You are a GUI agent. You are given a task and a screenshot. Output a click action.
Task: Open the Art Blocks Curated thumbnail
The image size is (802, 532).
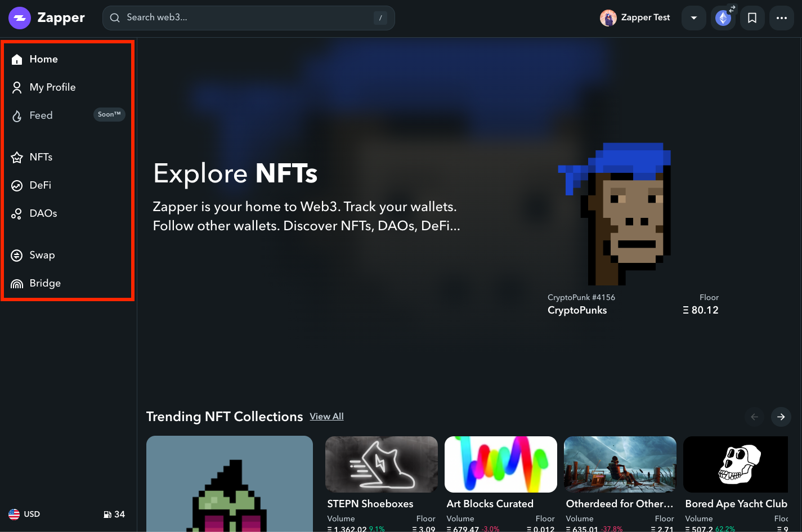(501, 464)
